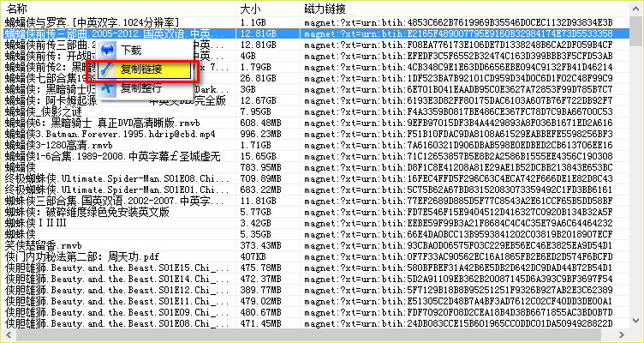Click the size cell 407KB
This screenshot has width=644, height=343.
[251, 256]
